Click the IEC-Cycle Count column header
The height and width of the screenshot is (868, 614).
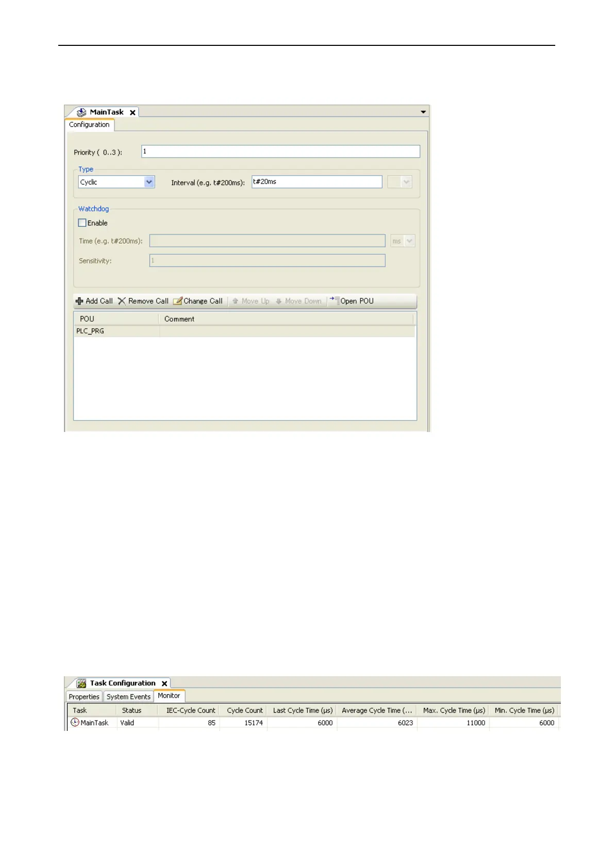point(189,710)
